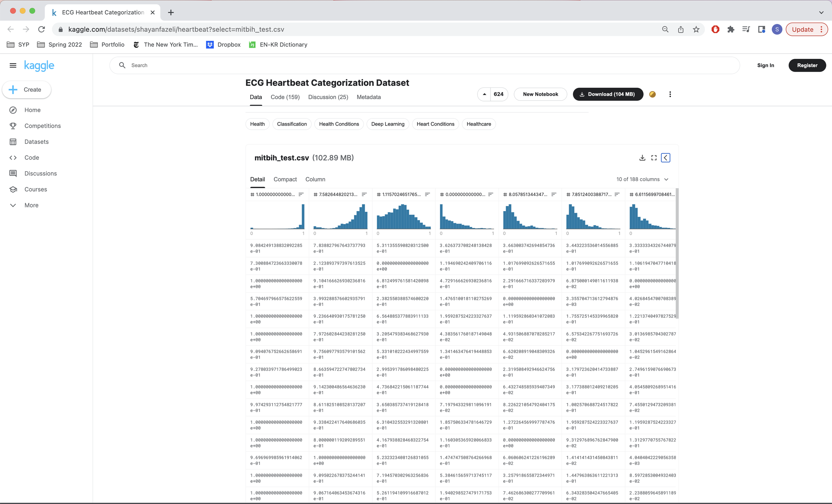The height and width of the screenshot is (504, 832).
Task: Click the Heart Conditions tag
Action: (x=435, y=124)
